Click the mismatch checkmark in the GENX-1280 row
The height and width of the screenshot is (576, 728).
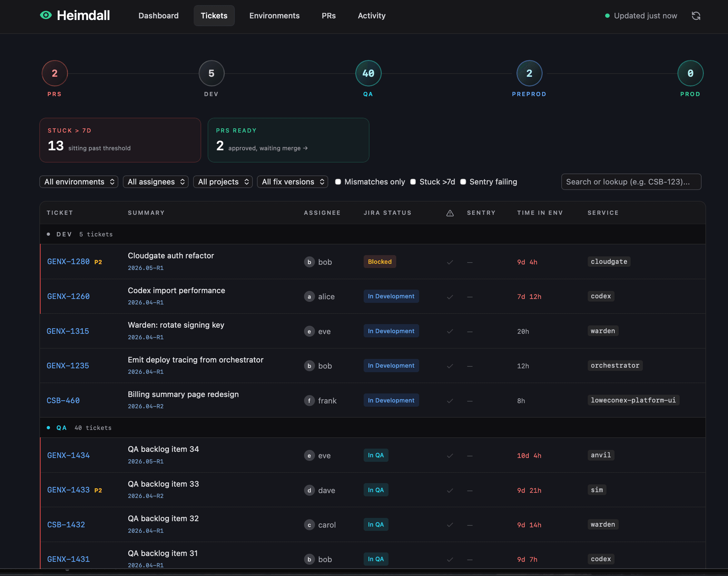450,262
